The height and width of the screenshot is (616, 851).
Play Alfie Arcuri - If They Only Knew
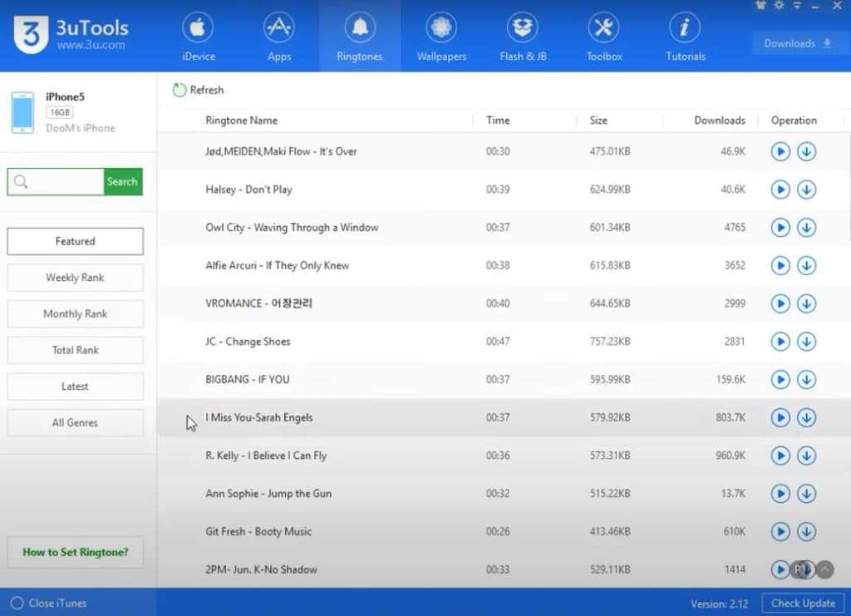coord(780,265)
